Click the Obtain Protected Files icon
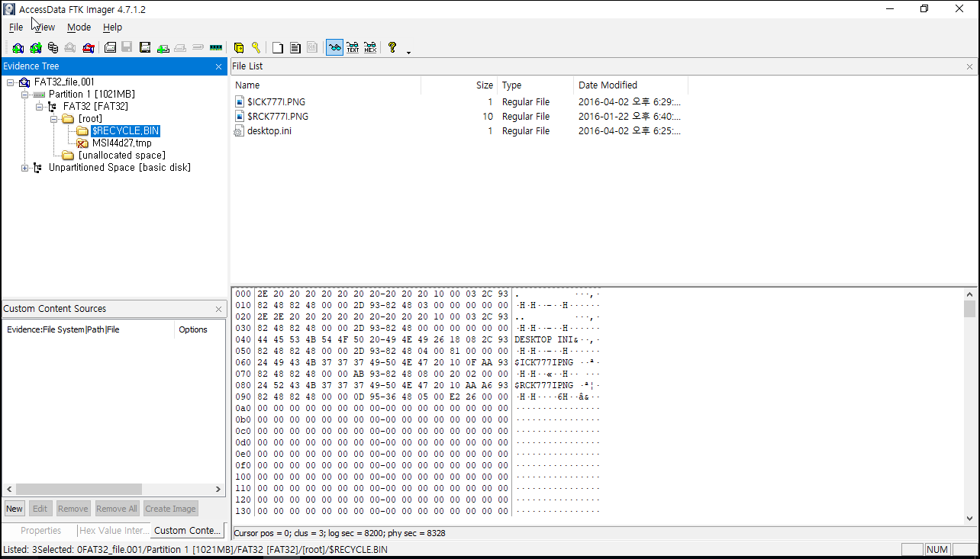Image resolution: width=980 pixels, height=559 pixels. [x=239, y=48]
